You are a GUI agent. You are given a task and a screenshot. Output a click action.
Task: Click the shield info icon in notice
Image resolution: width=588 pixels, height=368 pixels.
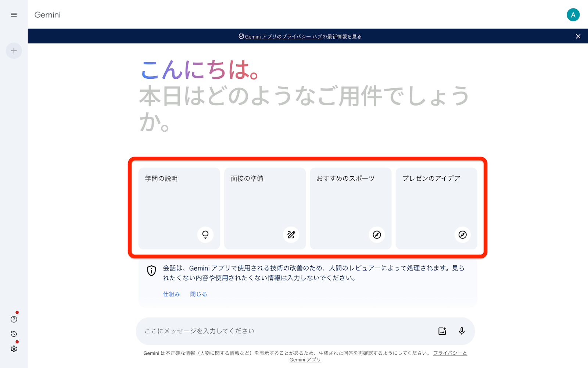(151, 270)
